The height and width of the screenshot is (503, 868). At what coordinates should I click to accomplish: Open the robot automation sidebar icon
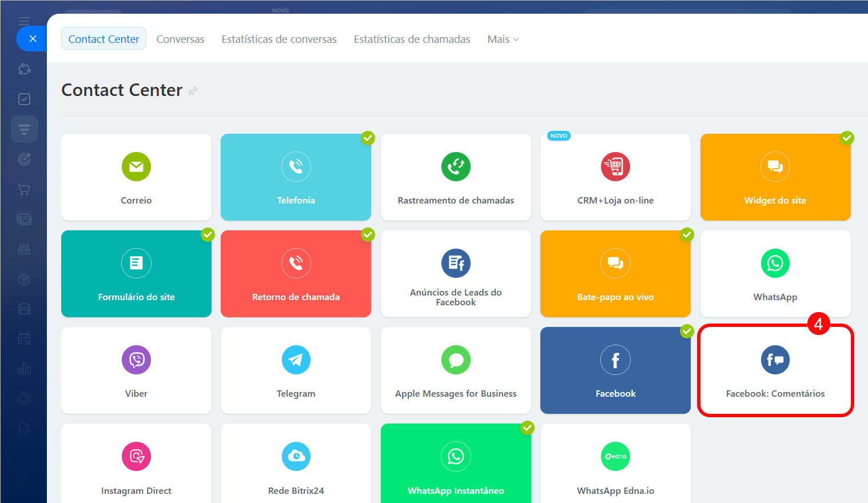(24, 249)
